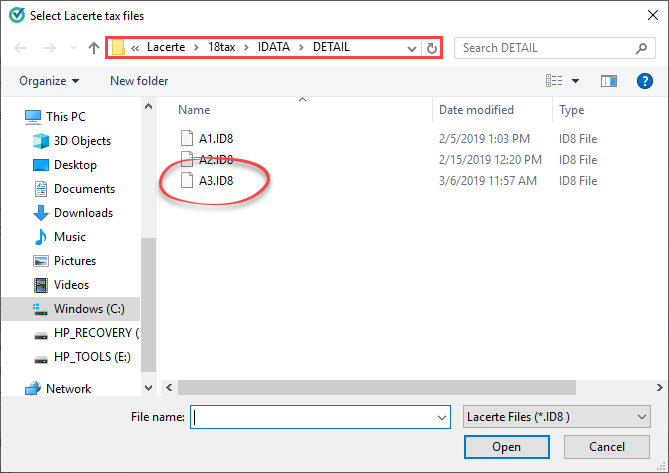Screen dimensions: 669x473
Task: Open Documents in the navigation pane
Action: [84, 189]
